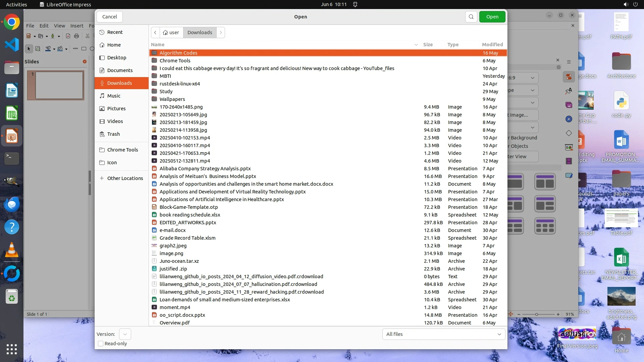The width and height of the screenshot is (644, 362).
Task: Open the All files filter dropdown
Action: [x=443, y=334]
